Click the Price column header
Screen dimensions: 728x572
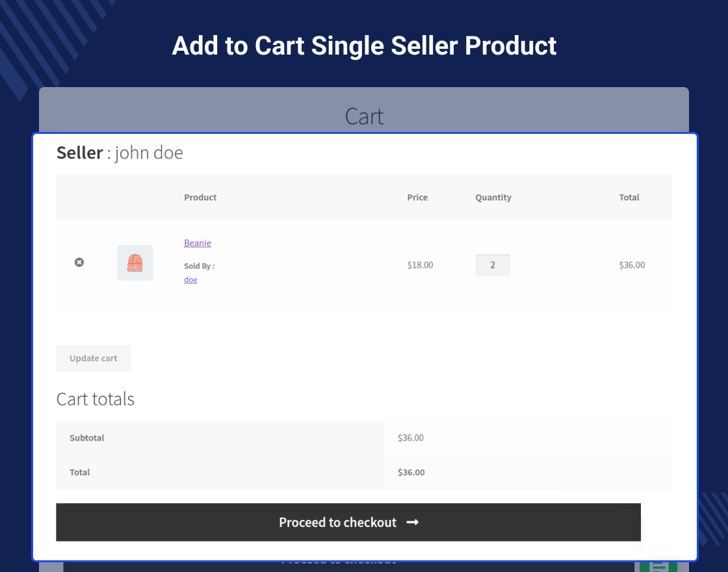[417, 198]
